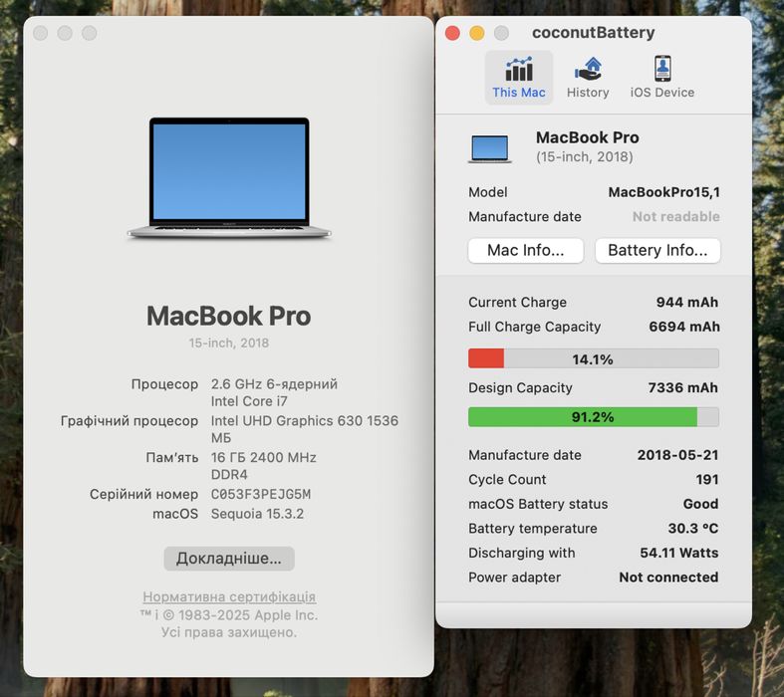Click the macOS Battery status Good value
784x697 pixels.
[700, 504]
